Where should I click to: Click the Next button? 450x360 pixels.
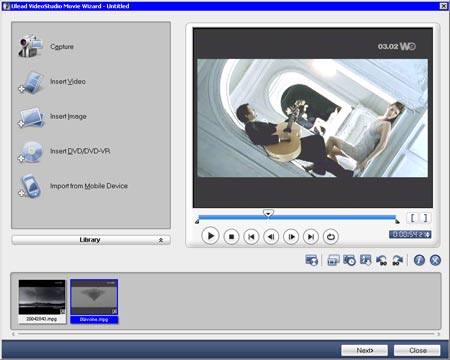tap(364, 350)
